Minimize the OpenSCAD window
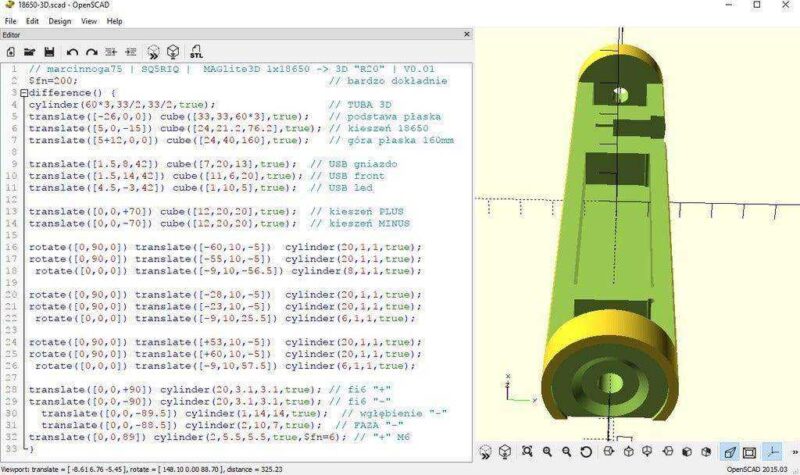Viewport: 800px width, 475px height. click(729, 5)
